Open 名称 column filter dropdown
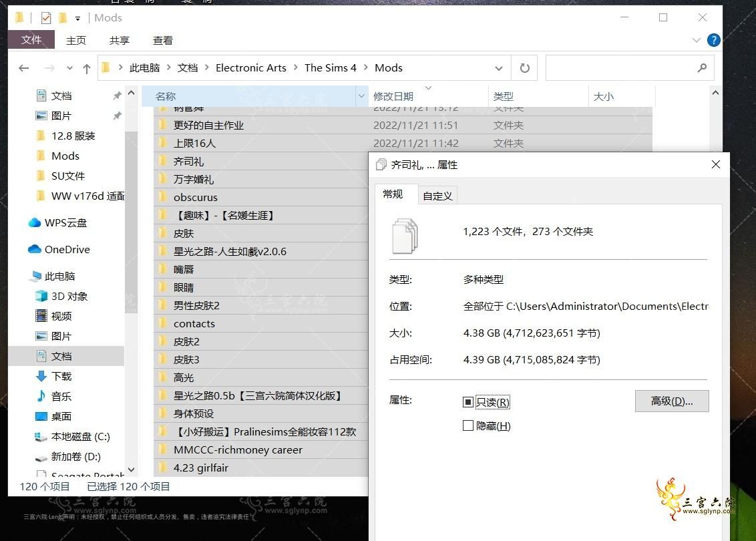756x541 pixels. click(x=361, y=96)
